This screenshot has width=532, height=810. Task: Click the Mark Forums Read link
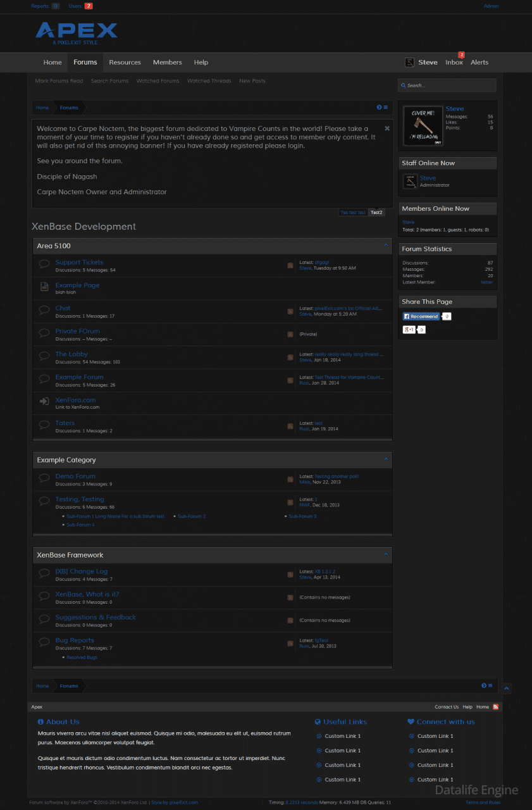59,81
